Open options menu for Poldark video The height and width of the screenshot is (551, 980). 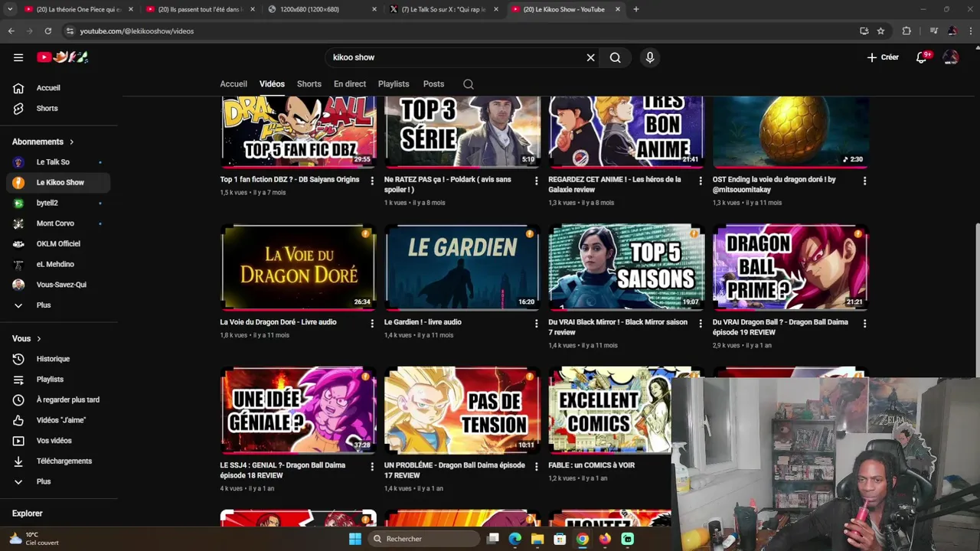536,181
